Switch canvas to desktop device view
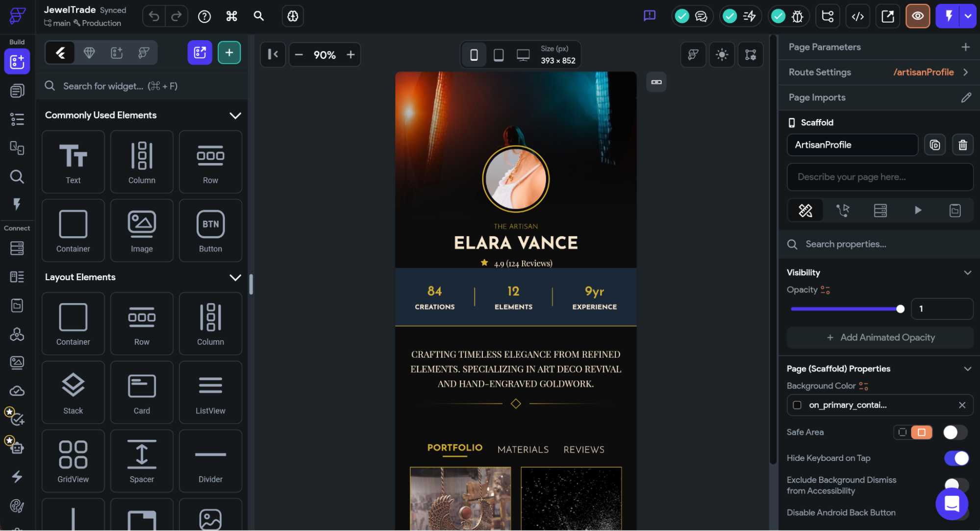This screenshot has height=531, width=980. (523, 55)
